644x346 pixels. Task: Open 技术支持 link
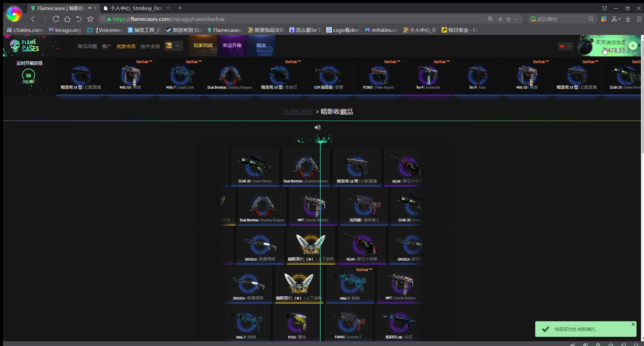pos(150,46)
